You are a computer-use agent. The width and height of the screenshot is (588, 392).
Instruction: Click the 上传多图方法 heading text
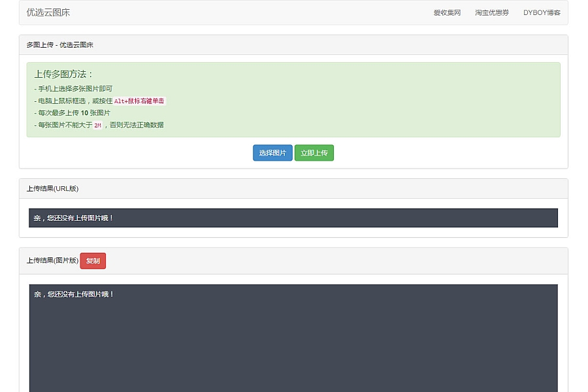pyautogui.click(x=63, y=74)
